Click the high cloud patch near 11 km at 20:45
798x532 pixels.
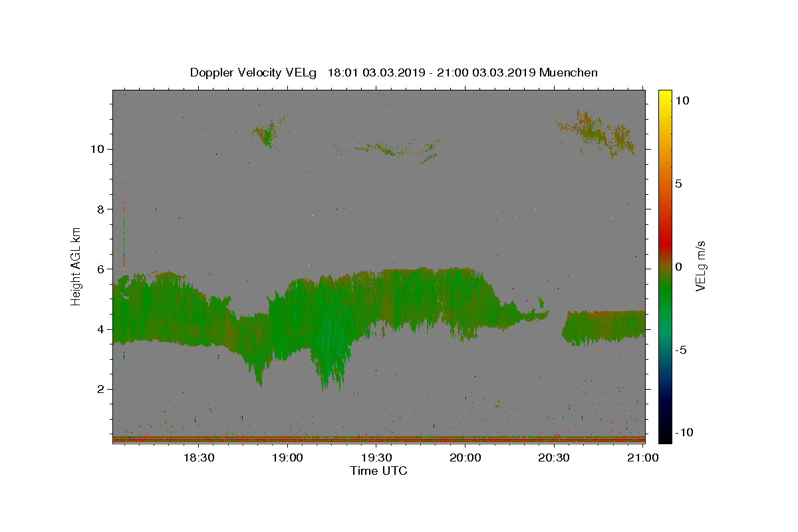coord(595,134)
